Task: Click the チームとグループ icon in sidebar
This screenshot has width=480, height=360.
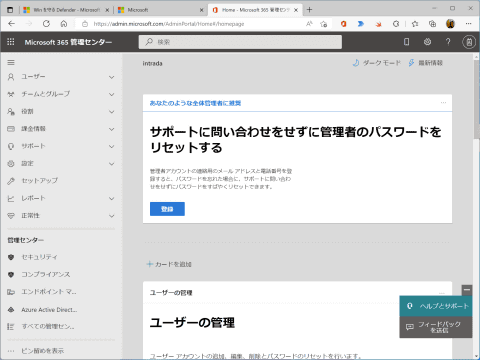Action: [x=11, y=94]
